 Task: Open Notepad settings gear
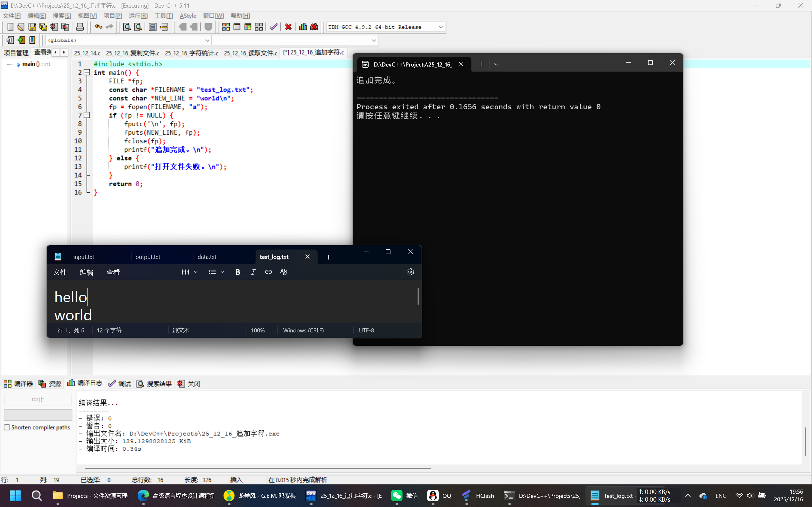tap(410, 272)
